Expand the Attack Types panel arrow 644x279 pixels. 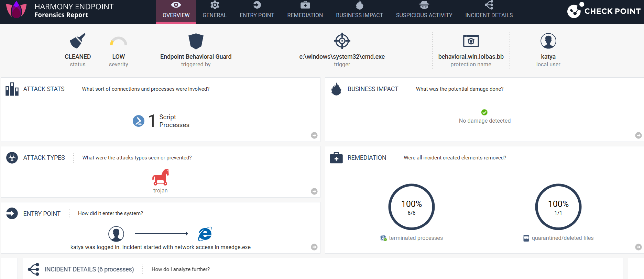pos(314,191)
